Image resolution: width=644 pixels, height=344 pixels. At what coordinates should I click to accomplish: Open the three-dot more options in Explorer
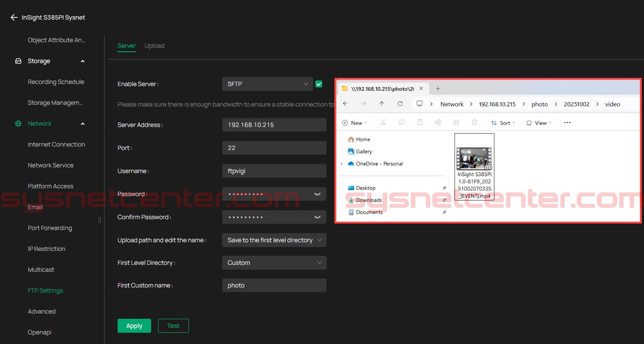(567, 123)
